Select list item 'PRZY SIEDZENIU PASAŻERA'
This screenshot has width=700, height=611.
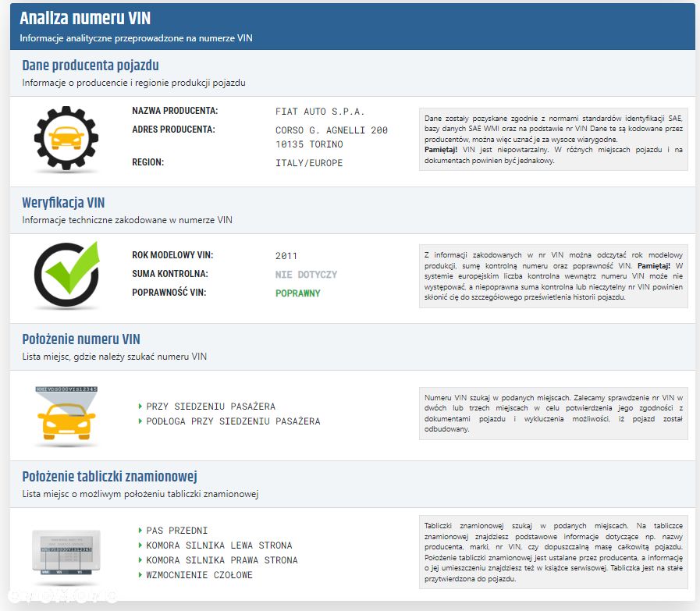211,407
